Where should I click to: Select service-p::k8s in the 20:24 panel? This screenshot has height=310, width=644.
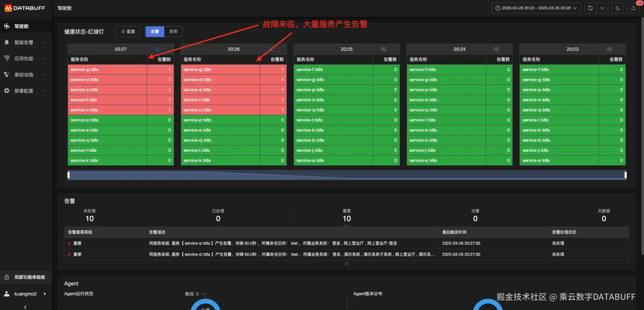[x=460, y=90]
